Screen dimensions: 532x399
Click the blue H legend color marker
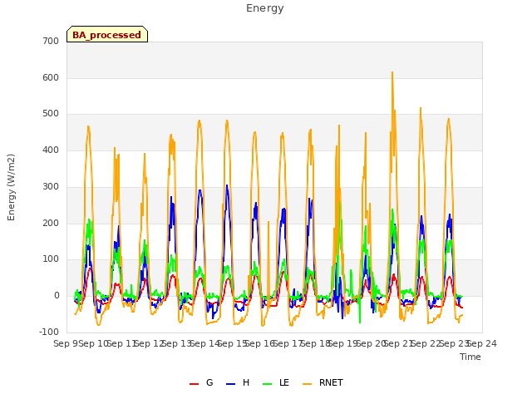[x=230, y=384]
